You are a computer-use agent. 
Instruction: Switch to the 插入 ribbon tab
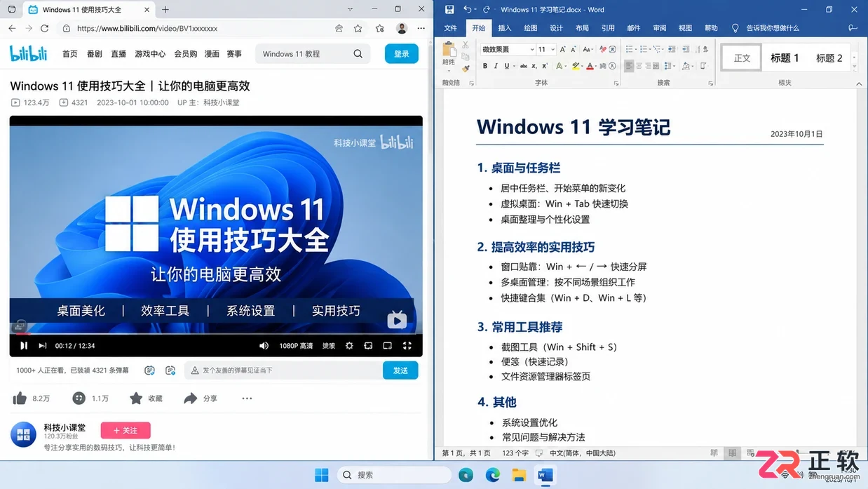point(505,28)
